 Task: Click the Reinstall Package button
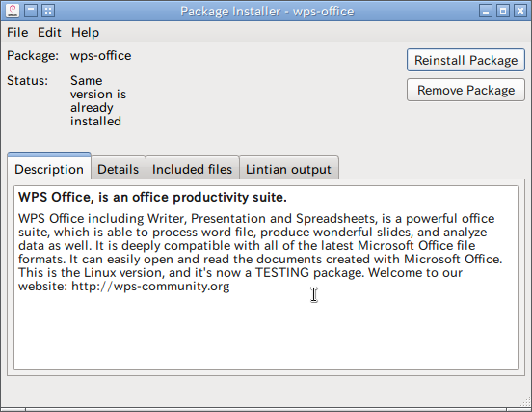(465, 60)
